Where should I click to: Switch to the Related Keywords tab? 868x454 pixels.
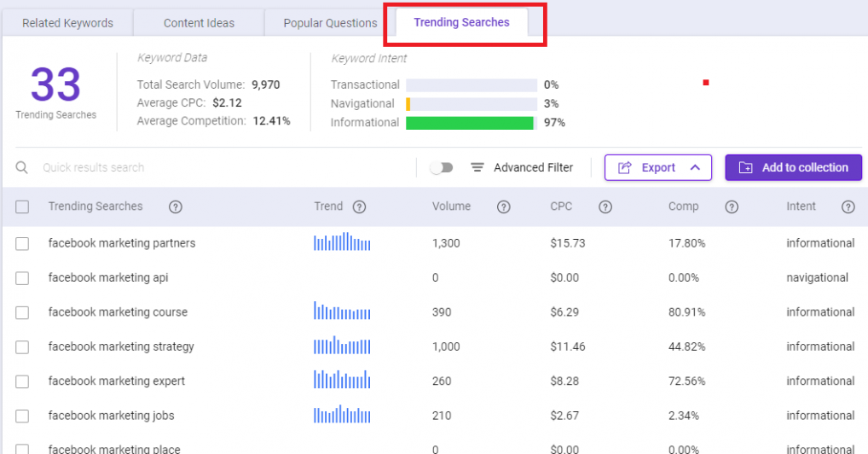tap(67, 23)
